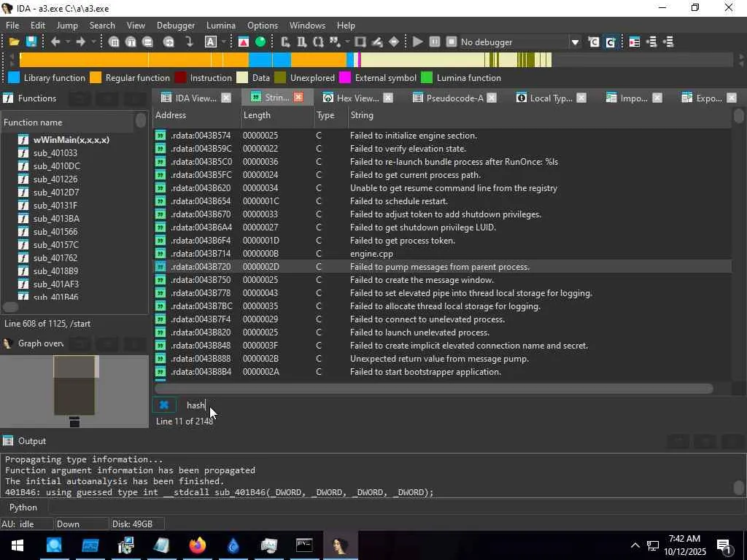This screenshot has height=560, width=747.
Task: Close the Strings tab with red X
Action: pos(298,98)
